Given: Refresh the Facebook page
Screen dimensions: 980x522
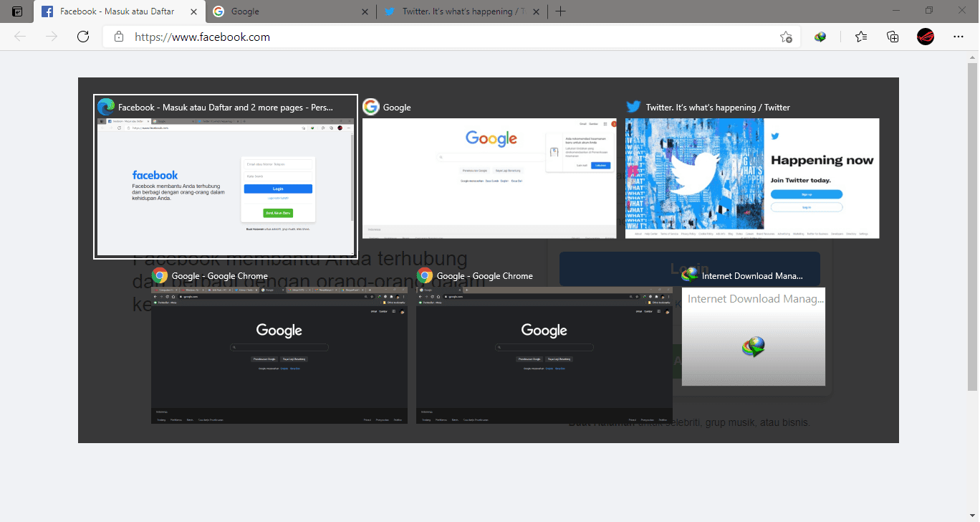Looking at the screenshot, I should point(82,37).
